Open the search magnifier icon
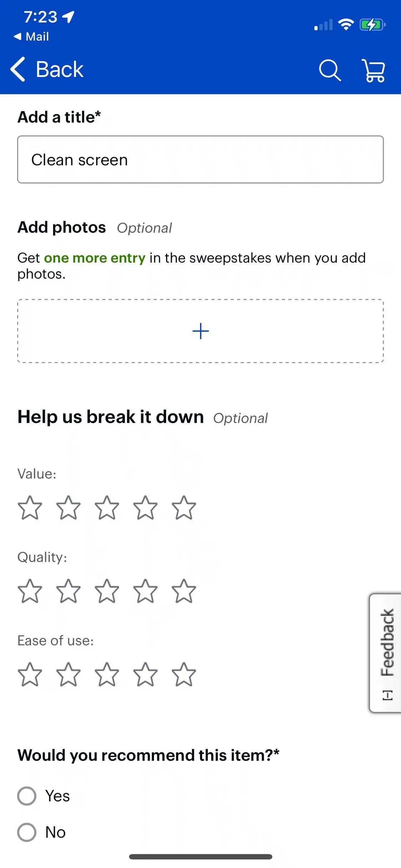The height and width of the screenshot is (868, 401). [x=330, y=70]
